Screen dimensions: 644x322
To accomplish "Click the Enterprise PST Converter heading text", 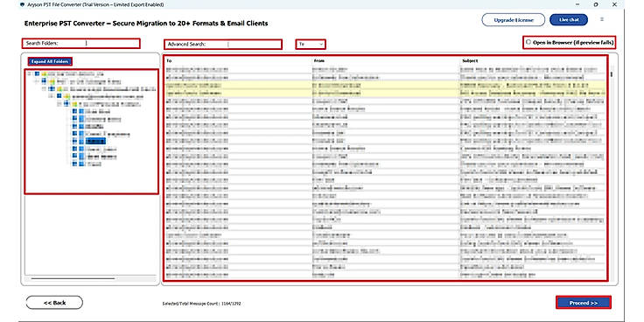I will click(x=146, y=24).
